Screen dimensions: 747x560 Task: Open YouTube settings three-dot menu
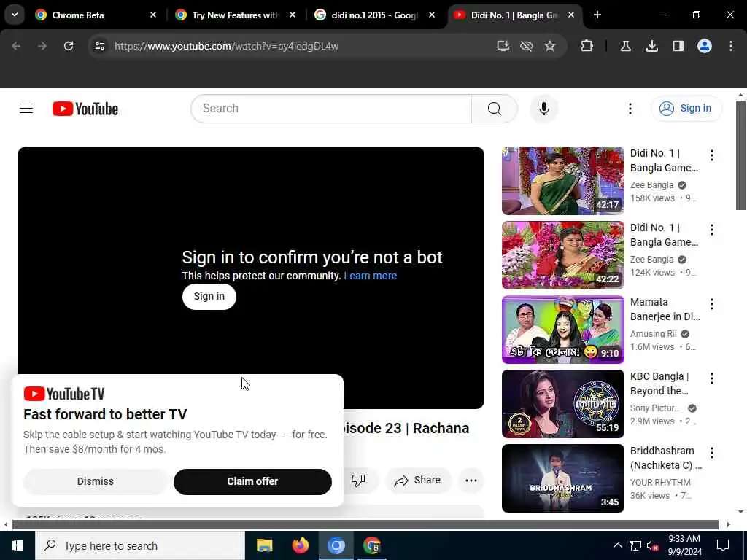tap(630, 109)
